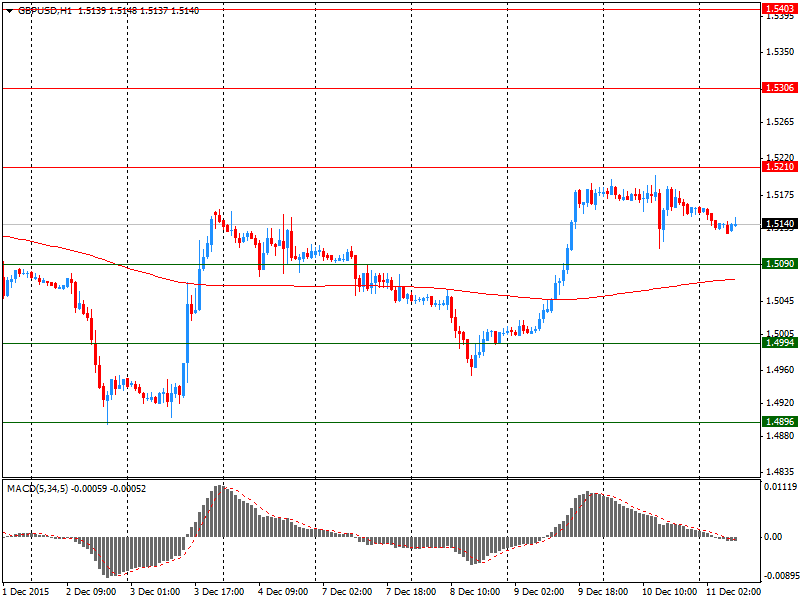Click the 9 Dec 18:00 time label

click(x=603, y=592)
